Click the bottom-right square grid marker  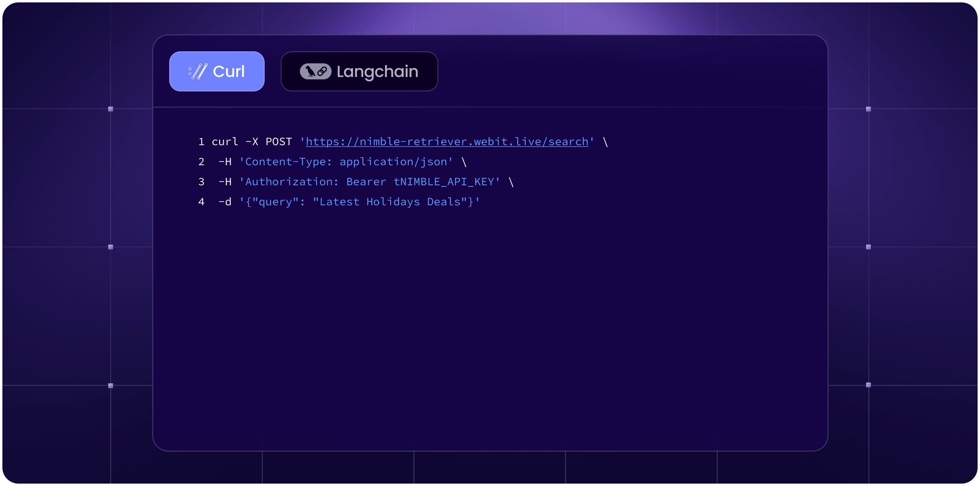[869, 385]
